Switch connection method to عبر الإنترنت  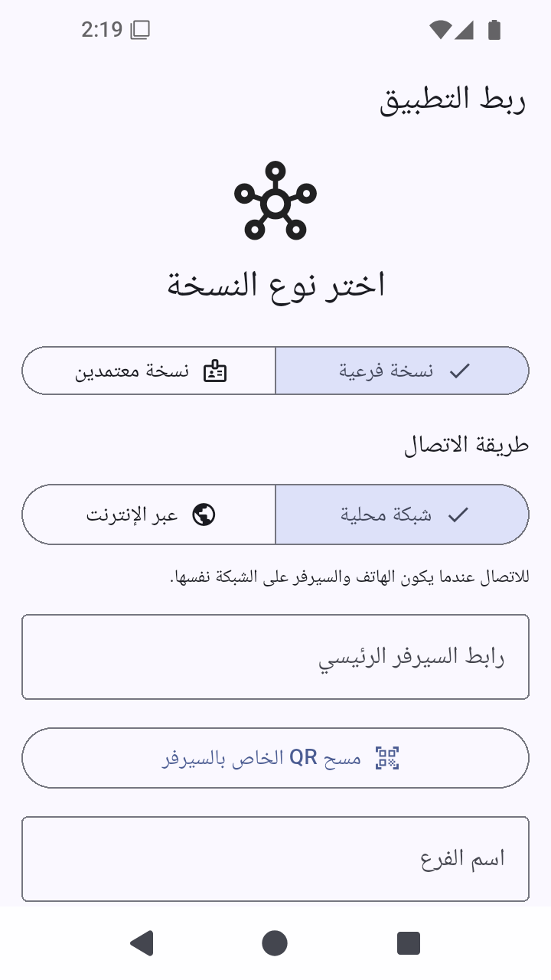point(149,514)
